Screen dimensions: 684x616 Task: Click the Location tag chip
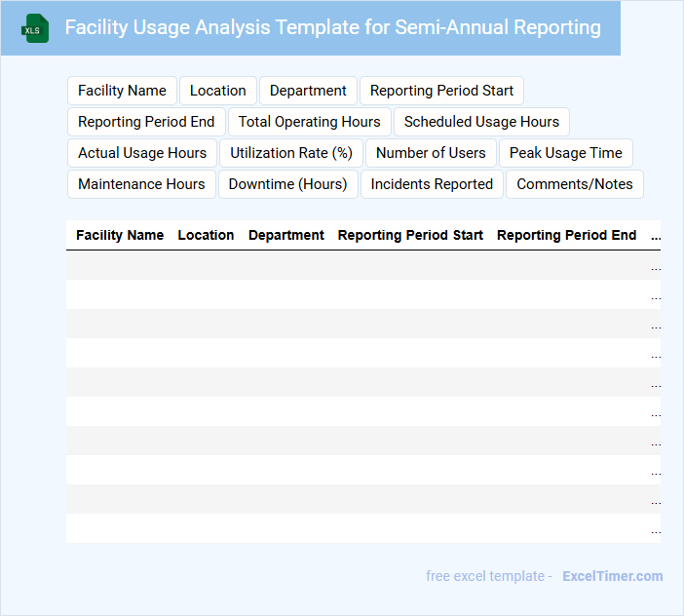pyautogui.click(x=218, y=91)
